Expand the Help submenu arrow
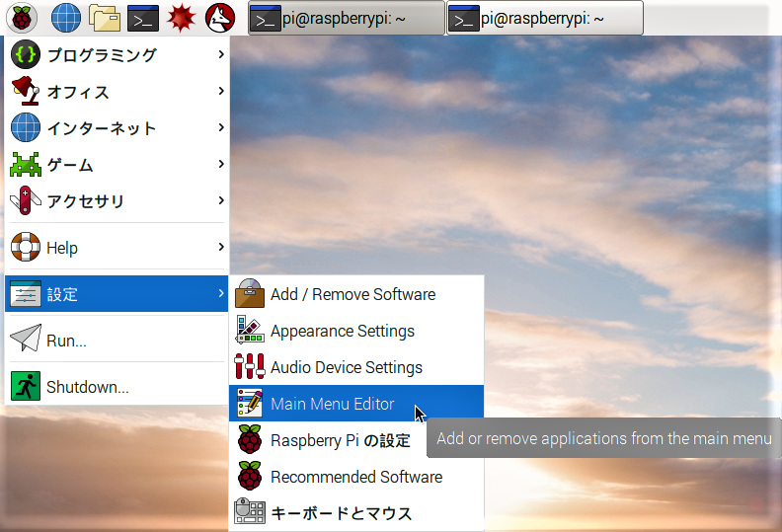This screenshot has height=532, width=782. pos(221,247)
